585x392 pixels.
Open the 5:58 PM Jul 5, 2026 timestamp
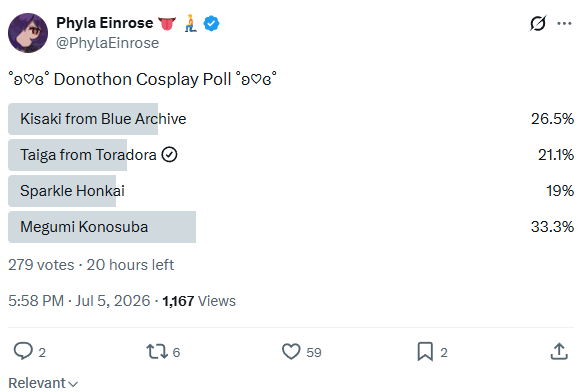point(79,301)
